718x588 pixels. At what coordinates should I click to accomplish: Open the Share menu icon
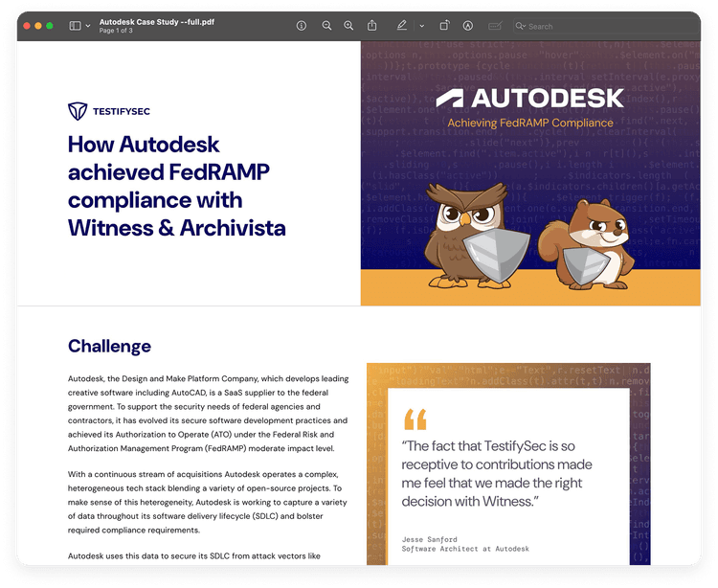click(x=371, y=26)
